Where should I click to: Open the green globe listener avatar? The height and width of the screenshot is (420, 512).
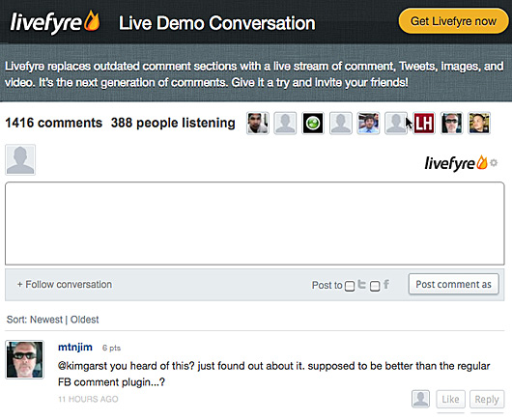[x=313, y=123]
